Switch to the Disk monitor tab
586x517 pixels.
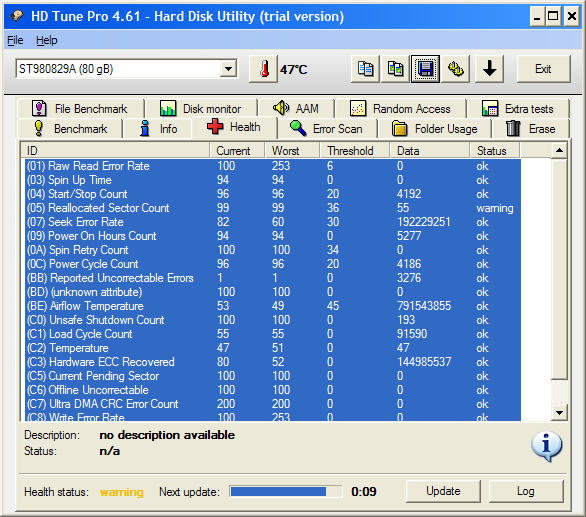201,109
